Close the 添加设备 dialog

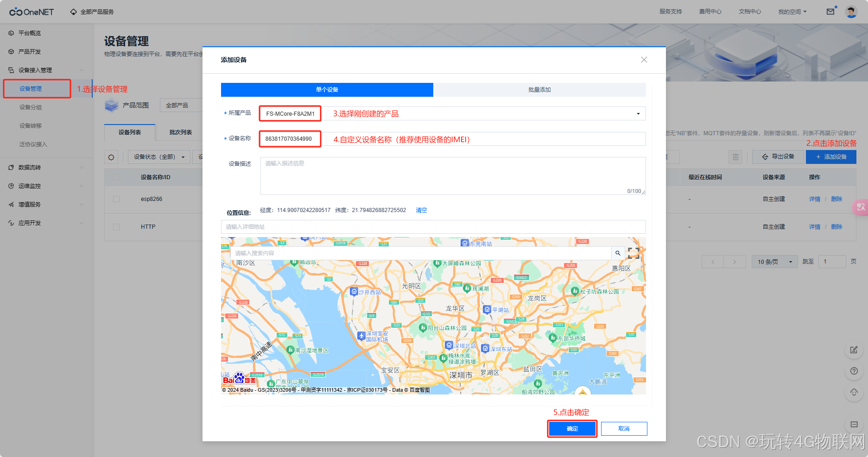click(x=644, y=60)
